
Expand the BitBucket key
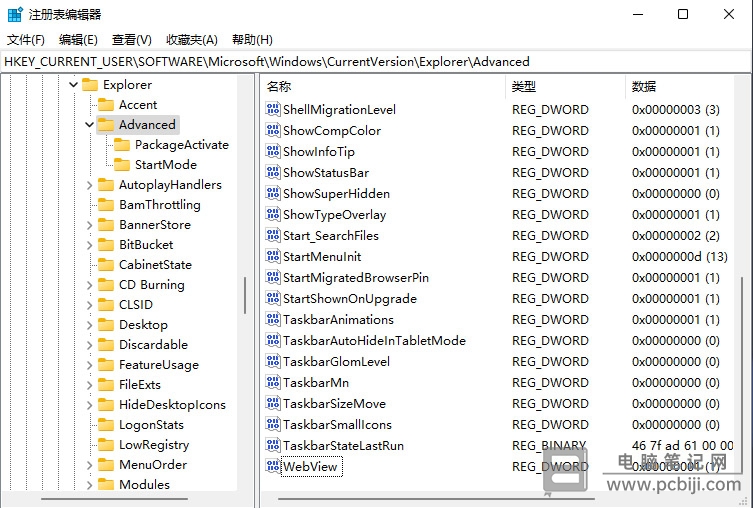click(x=89, y=245)
